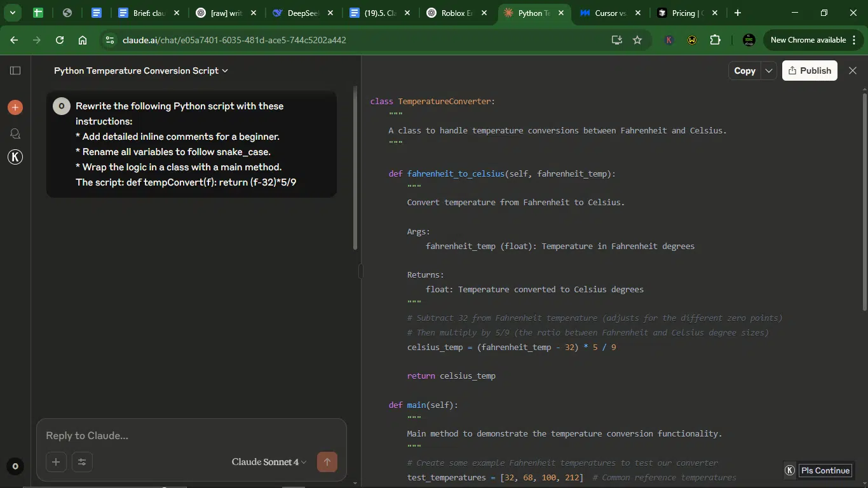Screen dimensions: 868x488
Task: Click the panel resize handle between chat and code
Action: pos(360,272)
